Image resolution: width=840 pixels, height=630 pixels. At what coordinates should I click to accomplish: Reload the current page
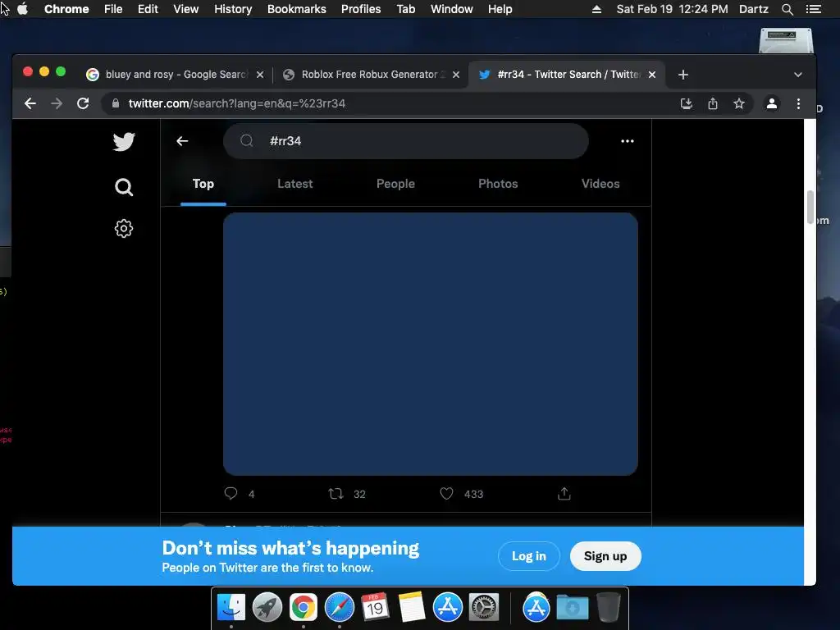coord(83,103)
